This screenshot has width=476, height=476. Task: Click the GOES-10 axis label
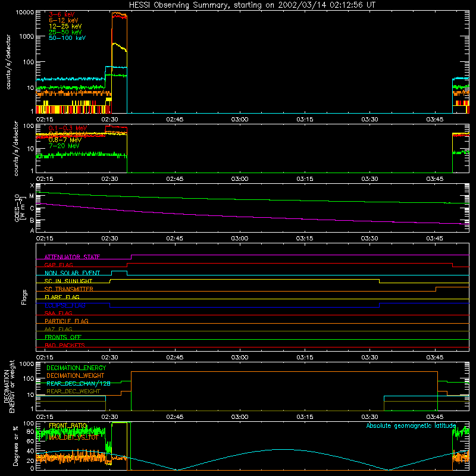coord(19,208)
